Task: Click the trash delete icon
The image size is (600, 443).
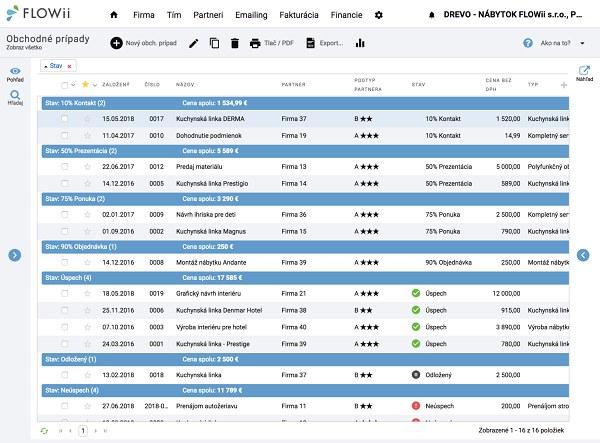Action: point(234,44)
